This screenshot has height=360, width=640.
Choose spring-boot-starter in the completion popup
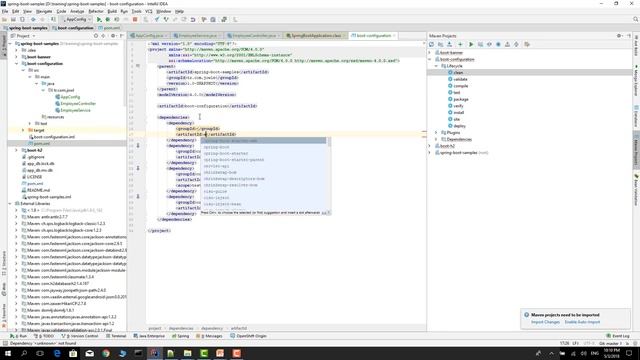[226, 153]
